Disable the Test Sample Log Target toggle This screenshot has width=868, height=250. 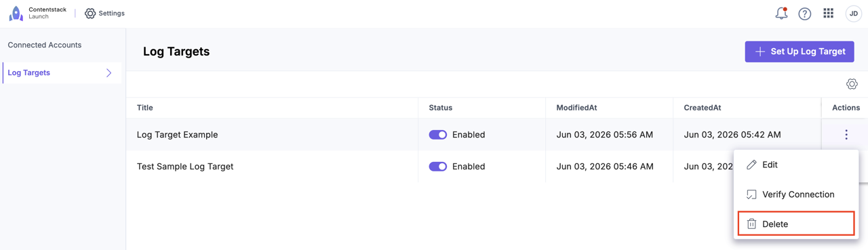[x=438, y=167]
